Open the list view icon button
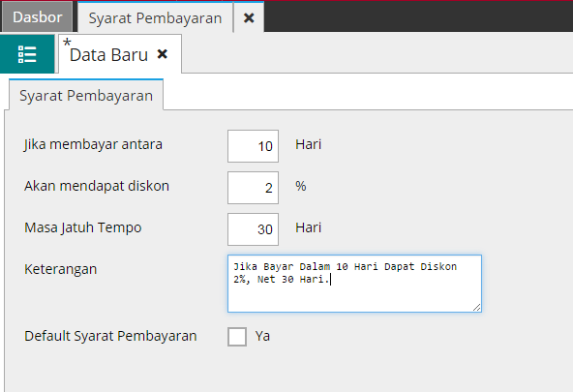573x392 pixels. tap(27, 54)
